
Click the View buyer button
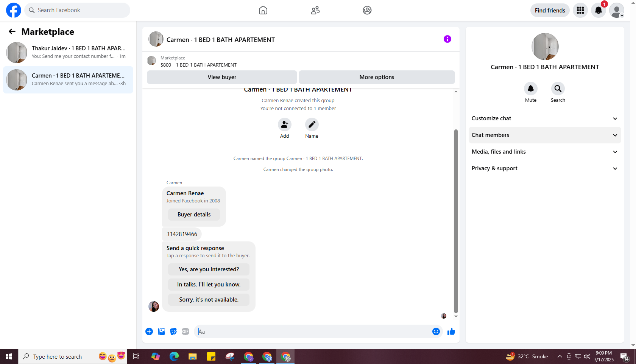[222, 77]
